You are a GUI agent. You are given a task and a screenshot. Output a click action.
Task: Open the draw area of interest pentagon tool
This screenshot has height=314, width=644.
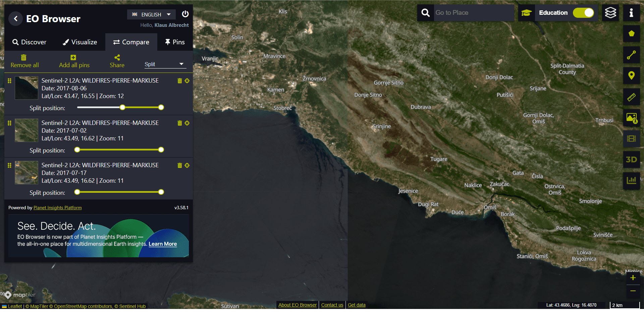(631, 34)
